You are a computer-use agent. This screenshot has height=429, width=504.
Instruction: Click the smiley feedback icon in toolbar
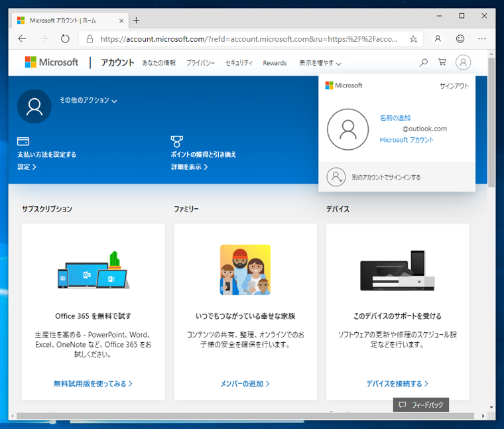click(460, 39)
